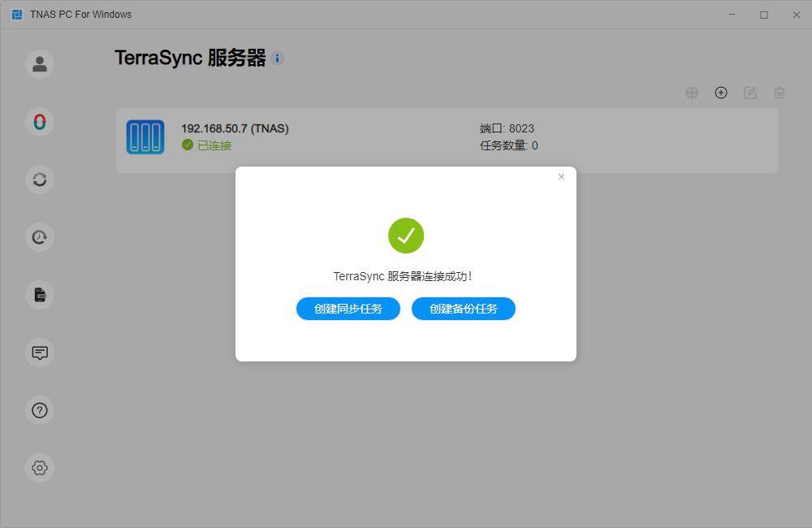Open the user account page in sidebar
The image size is (812, 528).
click(x=40, y=64)
